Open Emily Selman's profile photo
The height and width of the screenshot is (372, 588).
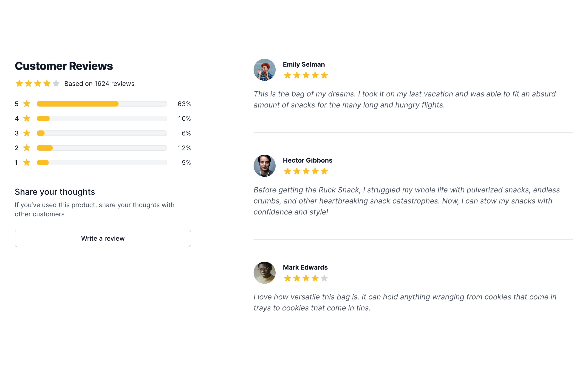264,70
